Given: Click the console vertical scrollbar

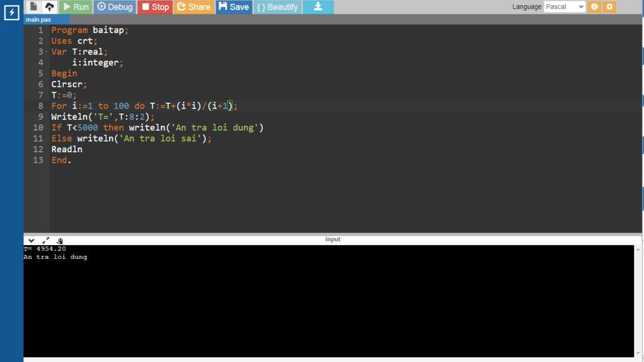Looking at the screenshot, I should coord(638,301).
